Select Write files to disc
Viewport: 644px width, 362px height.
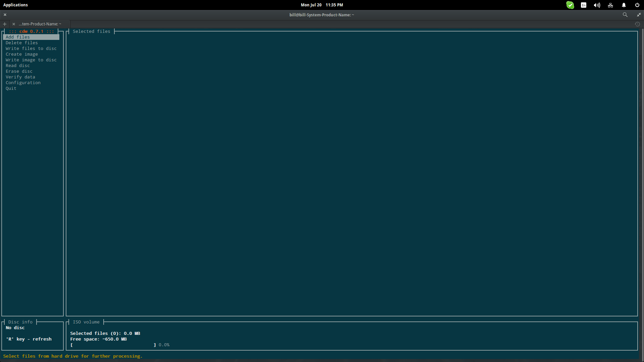(x=31, y=49)
